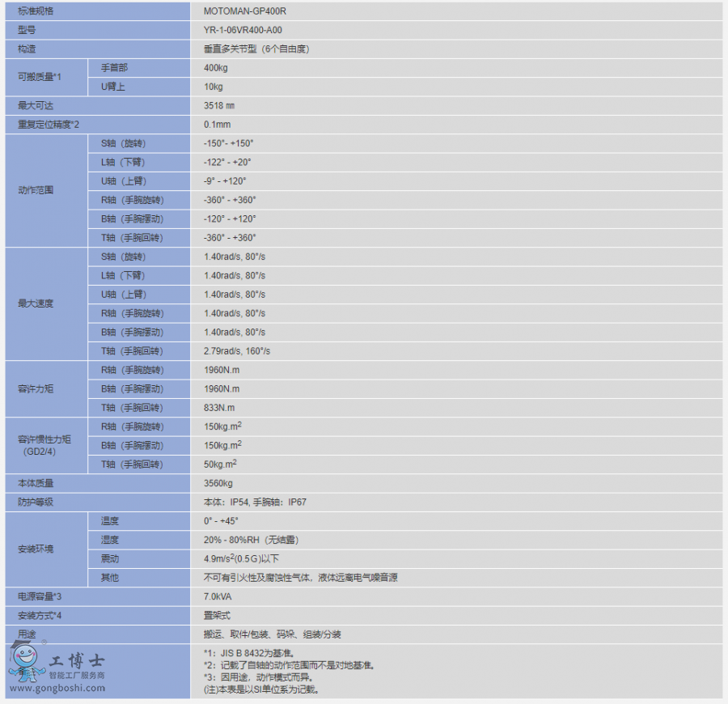The width and height of the screenshot is (728, 704).
Task: Select the "3560kg" mass value
Action: click(218, 483)
